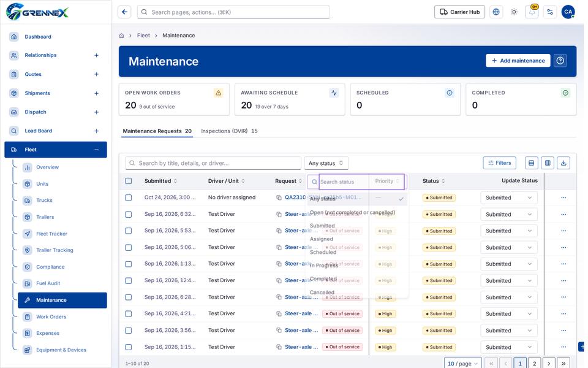Tick the checkbox for Sep 16, 5:53 row
588x368 pixels.
coord(129,231)
